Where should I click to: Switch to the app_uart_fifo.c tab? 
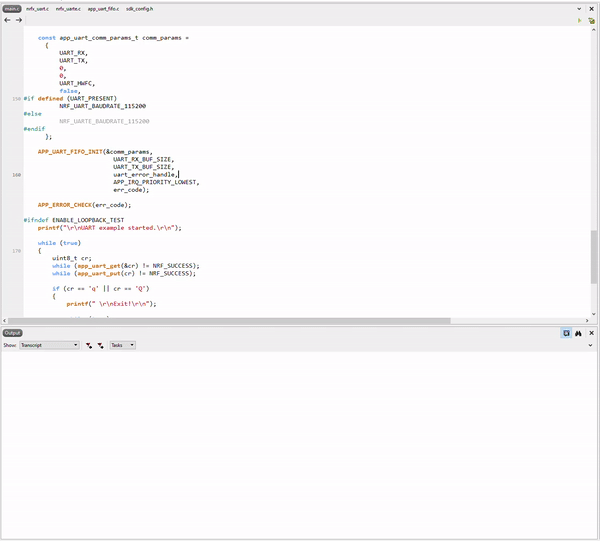103,9
